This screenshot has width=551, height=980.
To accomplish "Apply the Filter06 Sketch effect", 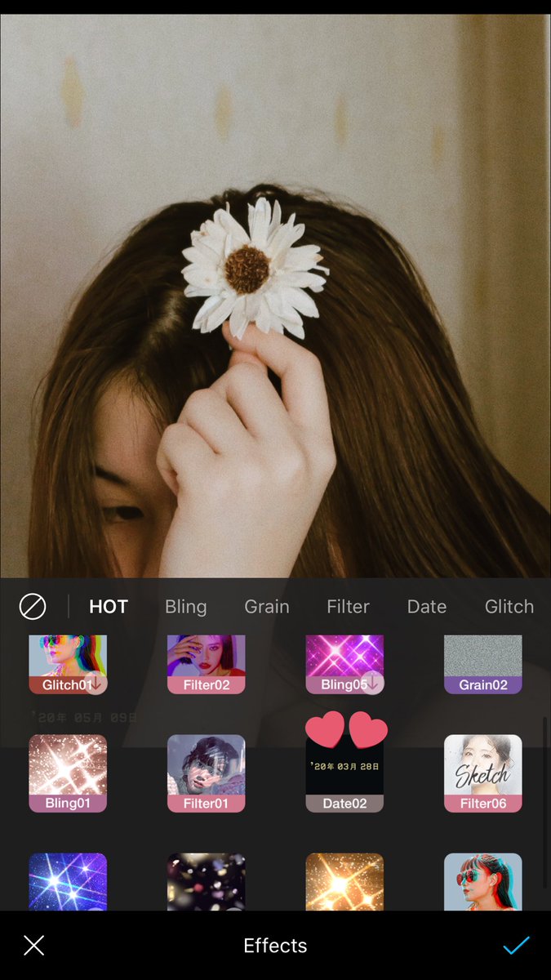I will click(x=483, y=773).
